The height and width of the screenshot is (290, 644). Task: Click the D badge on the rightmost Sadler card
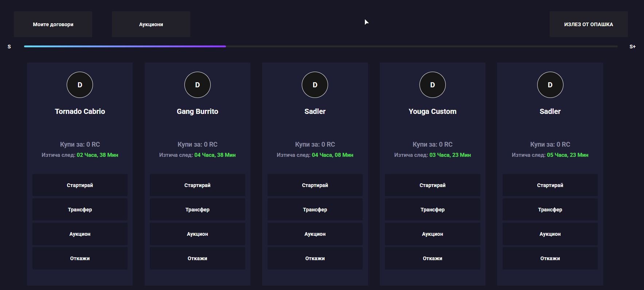pyautogui.click(x=550, y=85)
